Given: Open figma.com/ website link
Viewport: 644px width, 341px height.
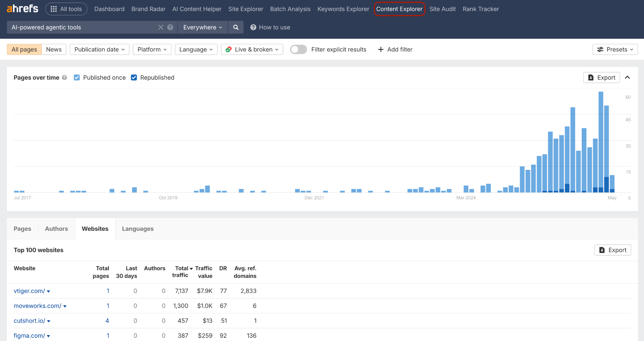Looking at the screenshot, I should [29, 335].
